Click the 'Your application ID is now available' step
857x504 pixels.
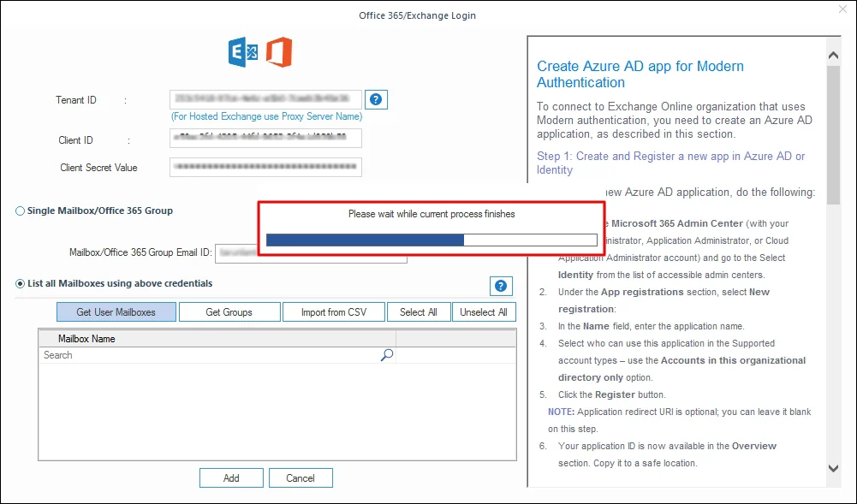tap(667, 454)
